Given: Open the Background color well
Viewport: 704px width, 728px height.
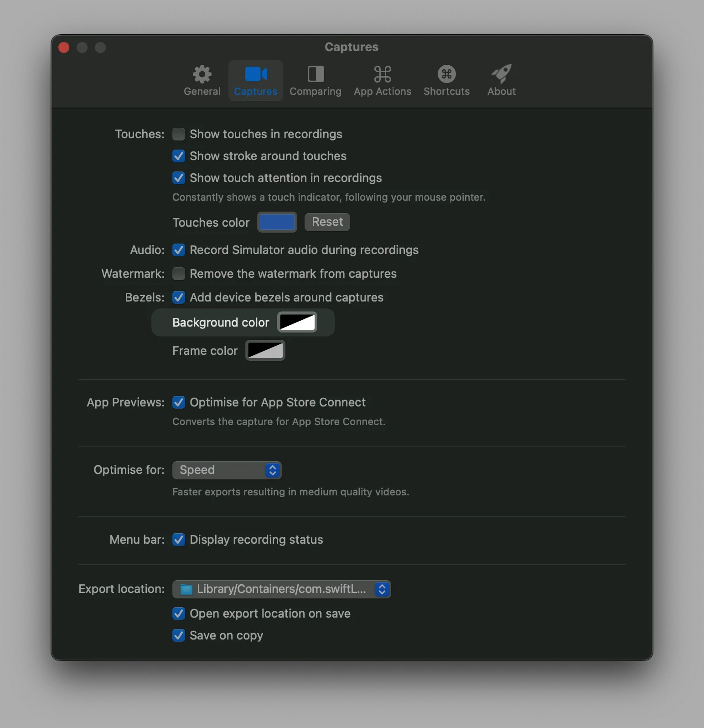Looking at the screenshot, I should pos(297,322).
